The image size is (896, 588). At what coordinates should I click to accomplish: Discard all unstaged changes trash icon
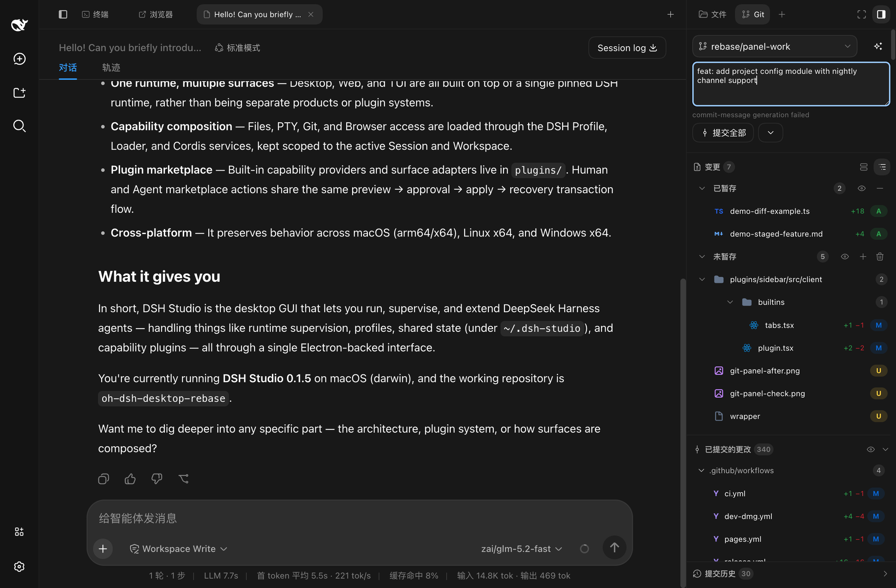point(880,257)
